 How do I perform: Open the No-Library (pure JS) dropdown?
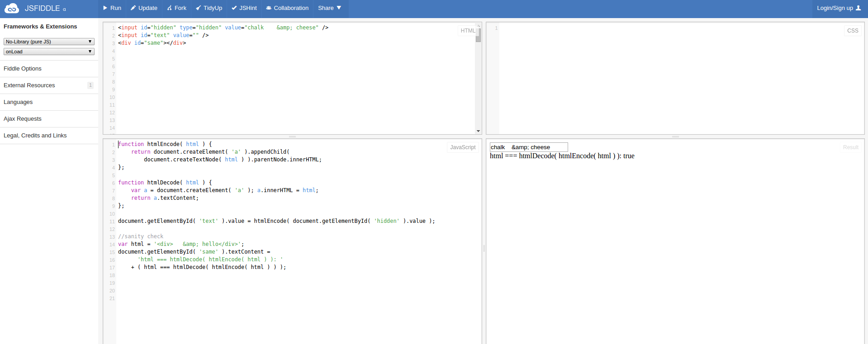tap(49, 42)
